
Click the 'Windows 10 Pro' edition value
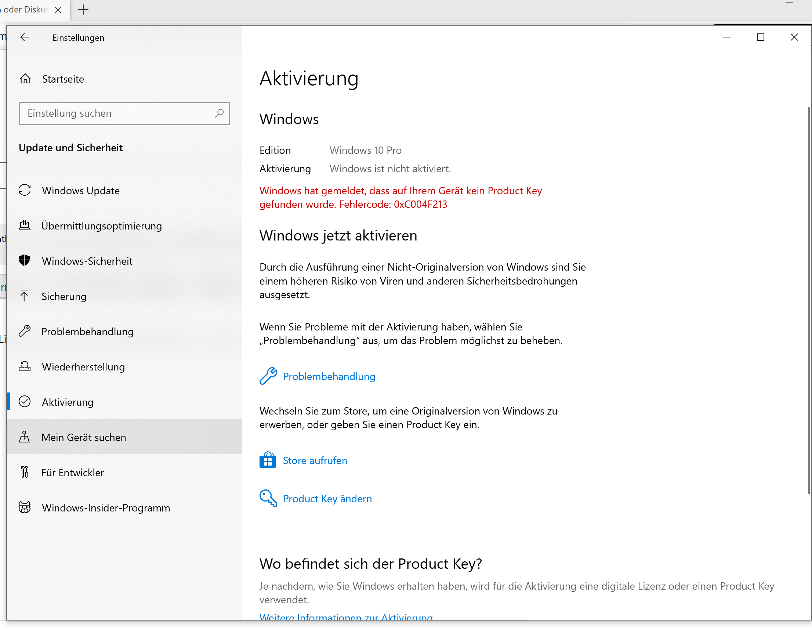point(365,150)
